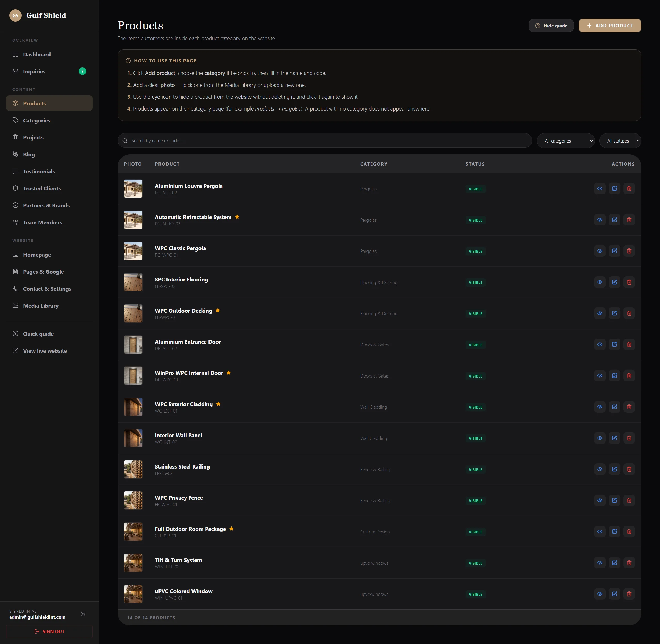
Task: Navigate to Testimonials
Action: point(49,171)
